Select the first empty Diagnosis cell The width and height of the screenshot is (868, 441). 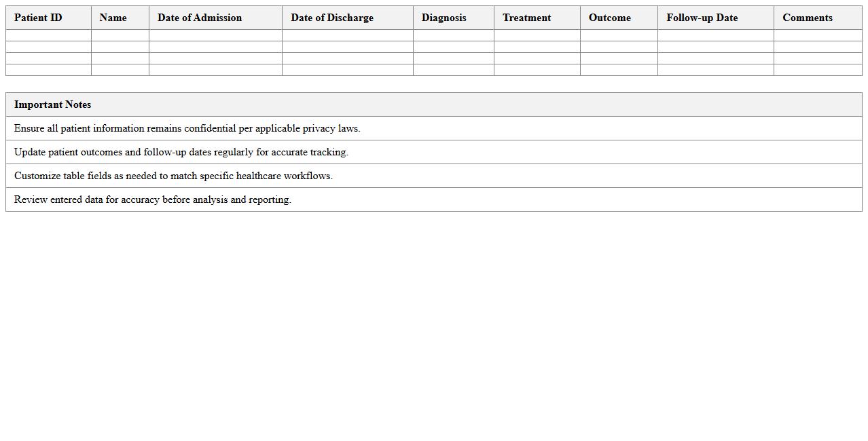(x=453, y=35)
